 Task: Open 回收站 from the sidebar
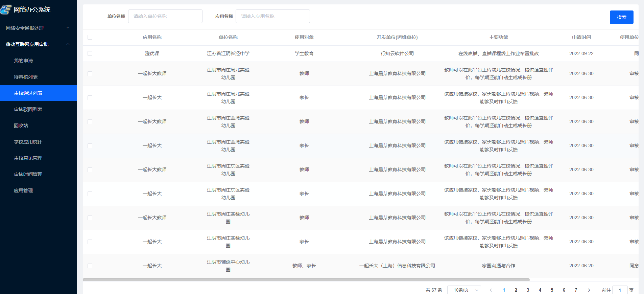pyautogui.click(x=21, y=126)
